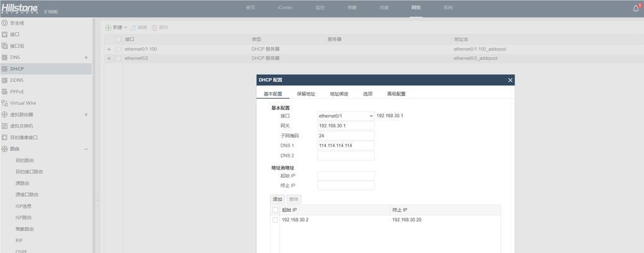Click ethernet0/1.100_addrpool cell

pyautogui.click(x=480, y=49)
